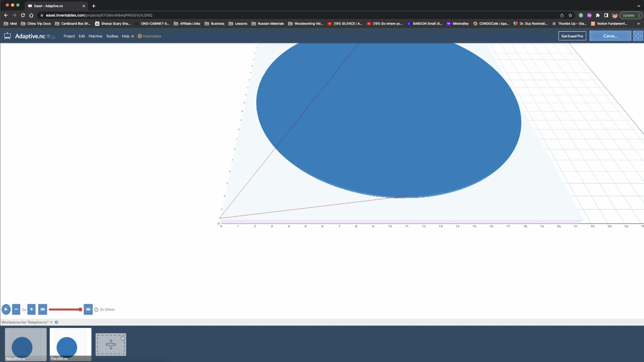Toggle fullscreen arrows icon beside Carve

pyautogui.click(x=638, y=36)
